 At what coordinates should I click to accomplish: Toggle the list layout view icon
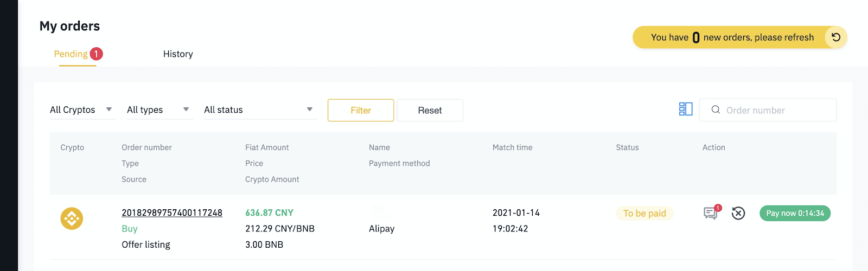686,109
